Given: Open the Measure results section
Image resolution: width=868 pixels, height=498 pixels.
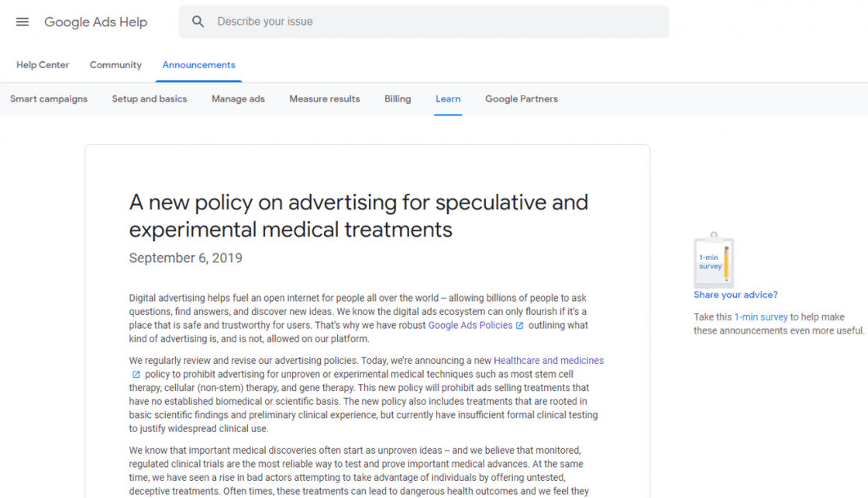Looking at the screenshot, I should click(x=324, y=99).
